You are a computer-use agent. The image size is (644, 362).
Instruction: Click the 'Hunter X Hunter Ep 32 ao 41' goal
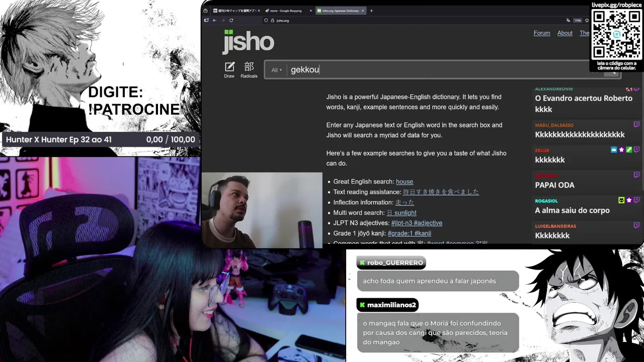[59, 140]
